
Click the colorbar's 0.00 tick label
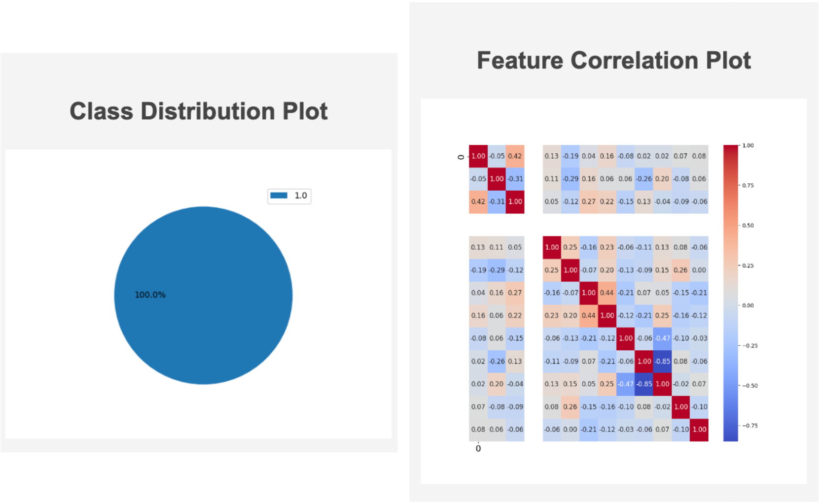point(748,305)
